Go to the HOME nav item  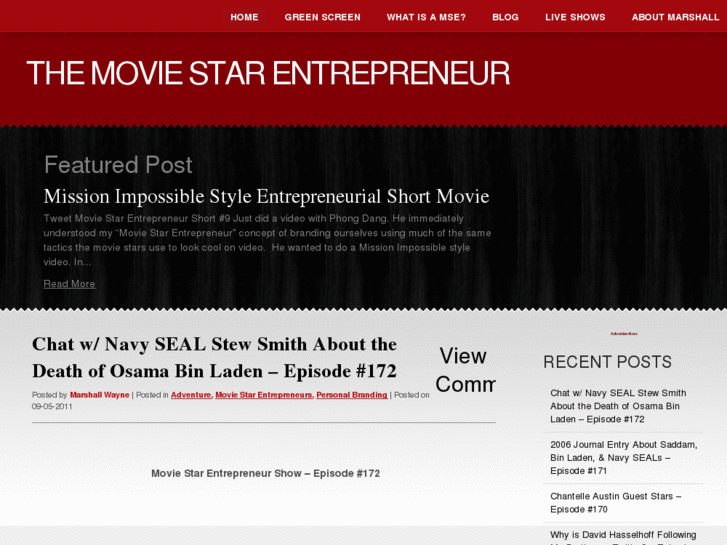click(244, 17)
